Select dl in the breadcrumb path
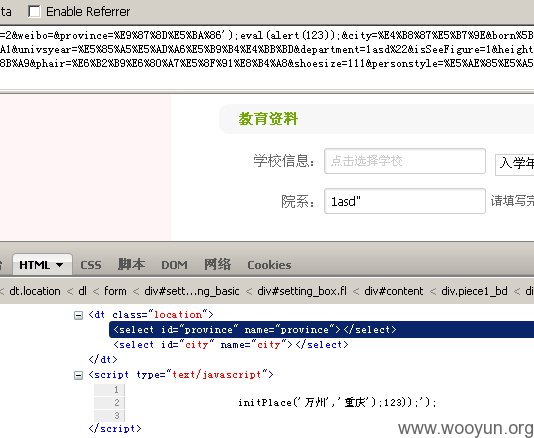 tap(82, 291)
